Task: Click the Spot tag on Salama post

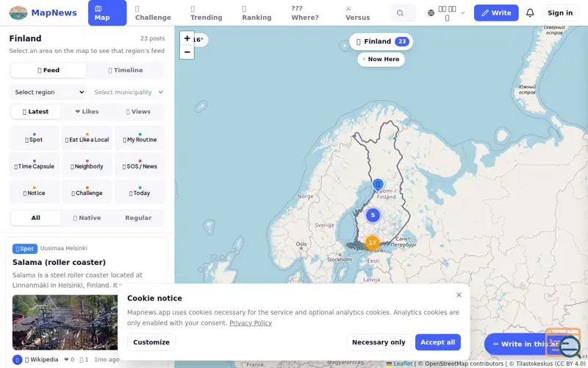Action: pyautogui.click(x=25, y=249)
